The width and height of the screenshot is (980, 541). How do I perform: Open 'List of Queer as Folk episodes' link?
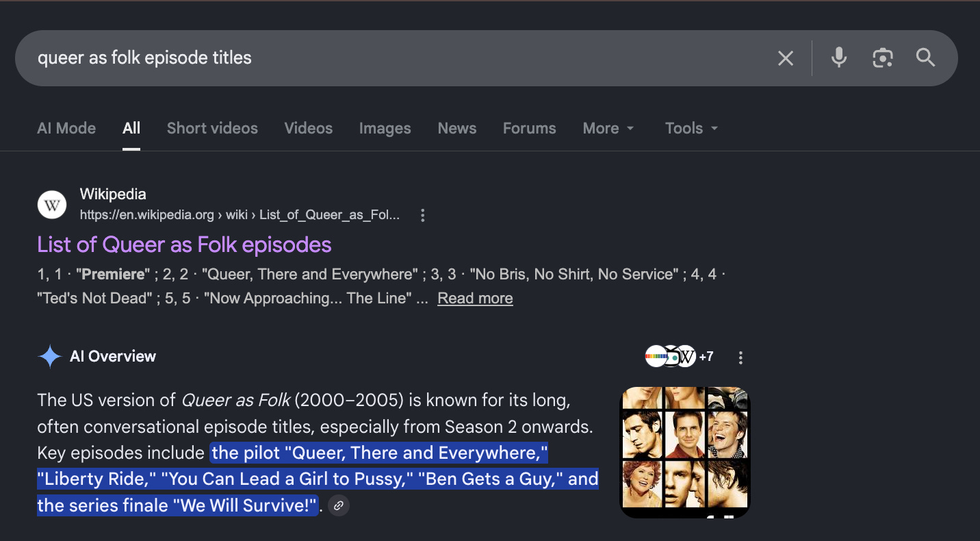[184, 244]
